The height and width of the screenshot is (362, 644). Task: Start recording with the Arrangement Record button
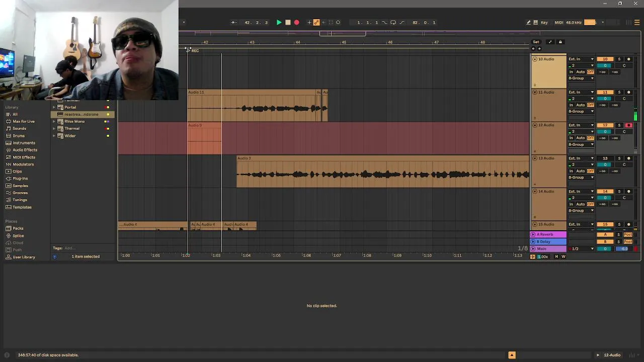(x=296, y=22)
